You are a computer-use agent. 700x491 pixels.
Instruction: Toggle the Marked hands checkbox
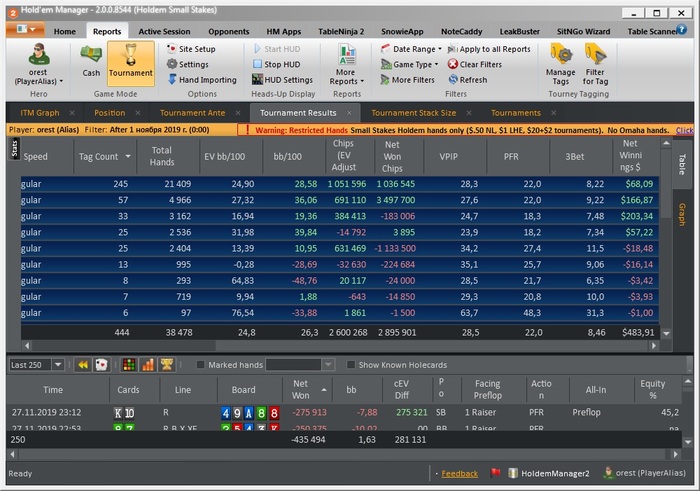tap(200, 365)
